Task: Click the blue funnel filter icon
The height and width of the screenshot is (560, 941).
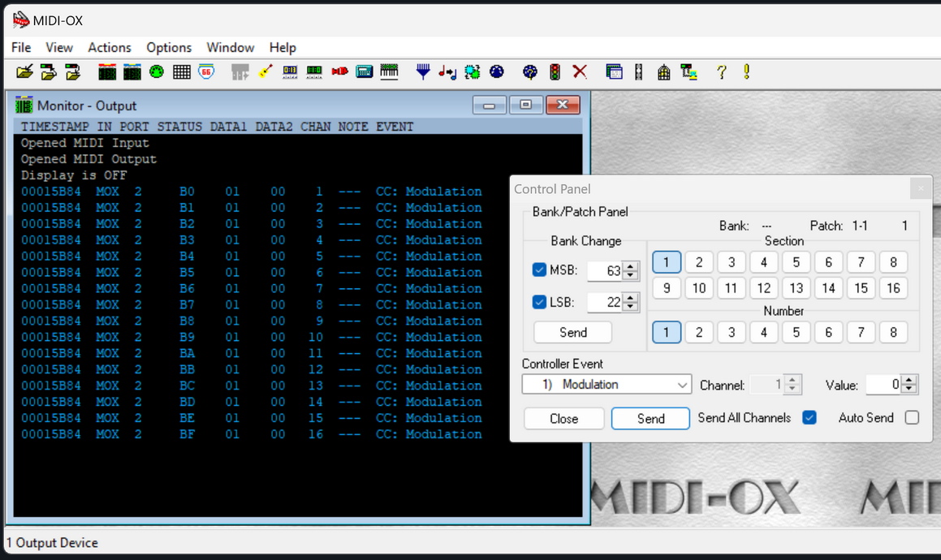Action: pos(423,72)
